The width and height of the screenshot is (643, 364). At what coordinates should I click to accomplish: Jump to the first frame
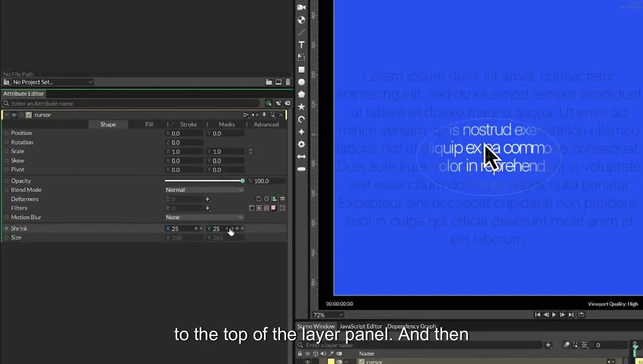(538, 314)
